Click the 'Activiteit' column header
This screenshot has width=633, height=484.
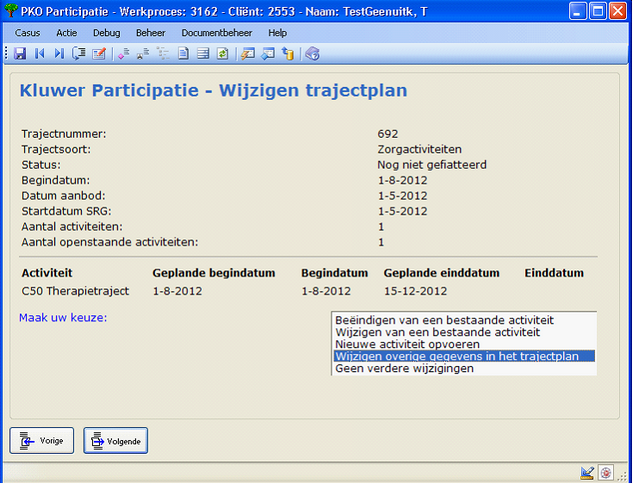47,273
